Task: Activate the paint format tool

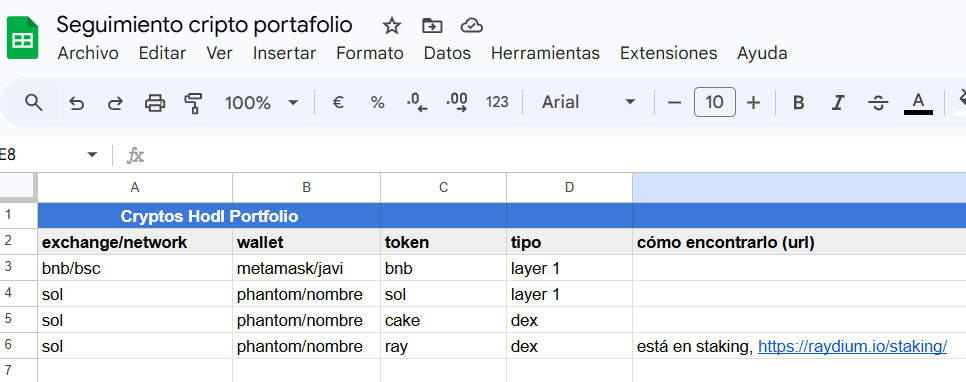Action: point(193,102)
